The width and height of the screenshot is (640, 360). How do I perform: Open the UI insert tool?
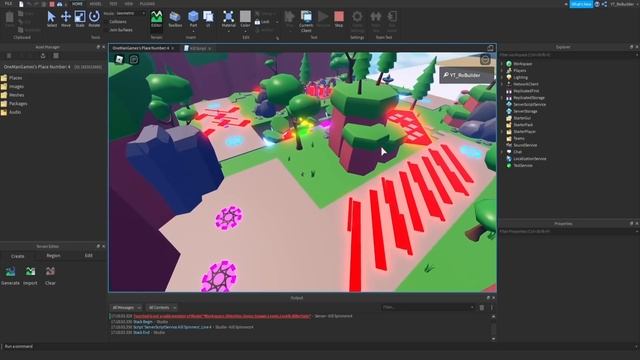(208, 19)
